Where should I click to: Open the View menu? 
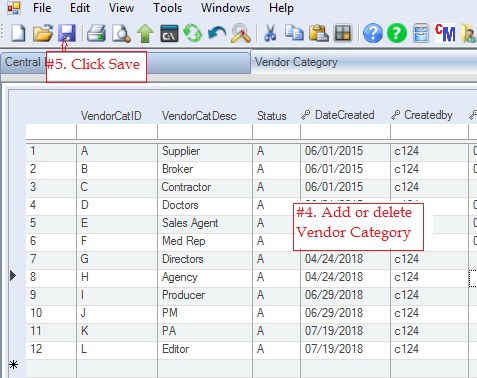(121, 8)
